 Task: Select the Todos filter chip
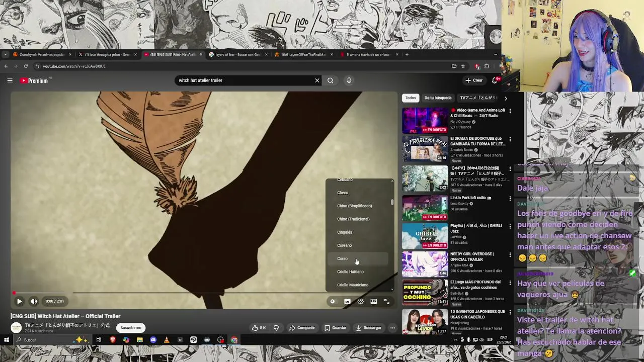411,98
